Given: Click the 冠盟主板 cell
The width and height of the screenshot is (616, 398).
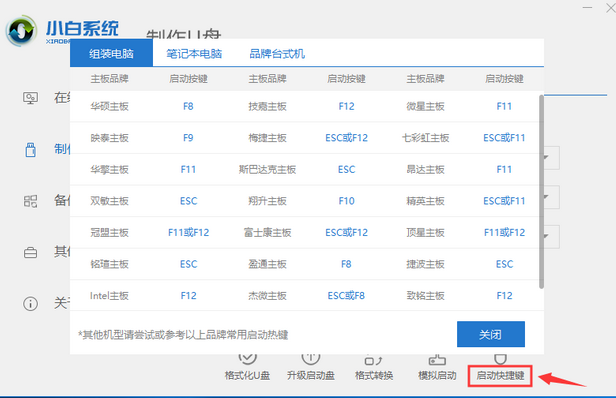Looking at the screenshot, I should click(x=109, y=233).
